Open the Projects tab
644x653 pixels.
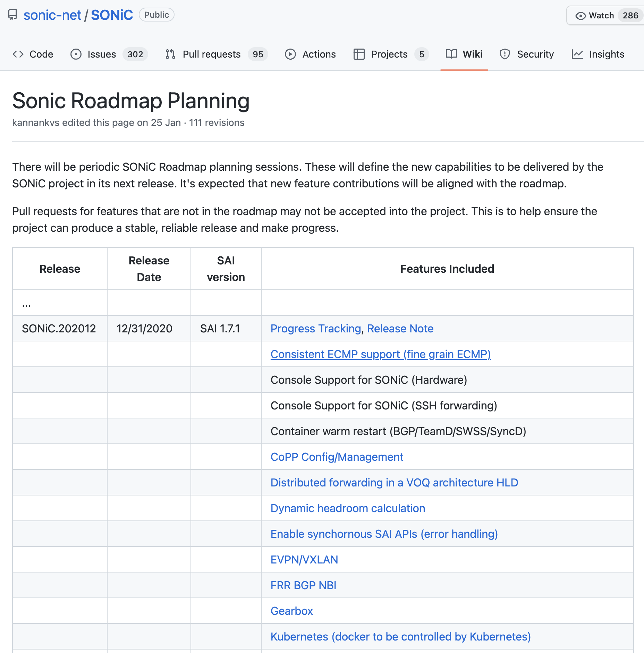tap(391, 54)
